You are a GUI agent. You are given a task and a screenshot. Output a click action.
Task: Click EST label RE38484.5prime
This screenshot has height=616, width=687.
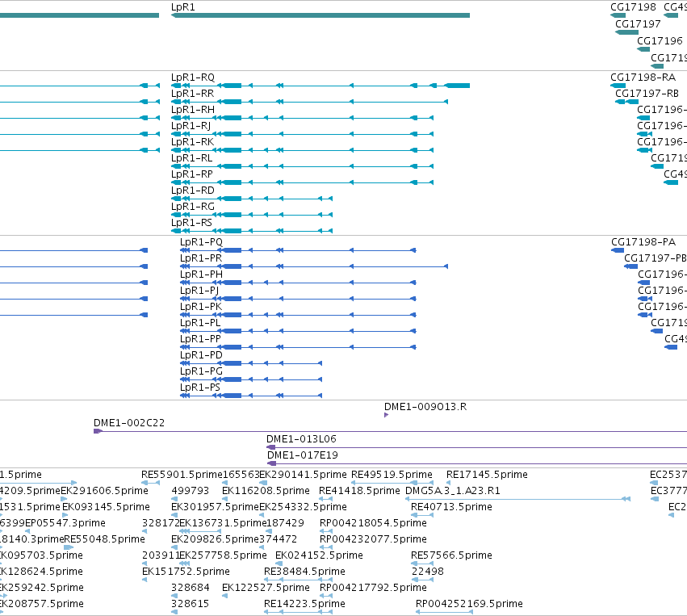[304, 572]
